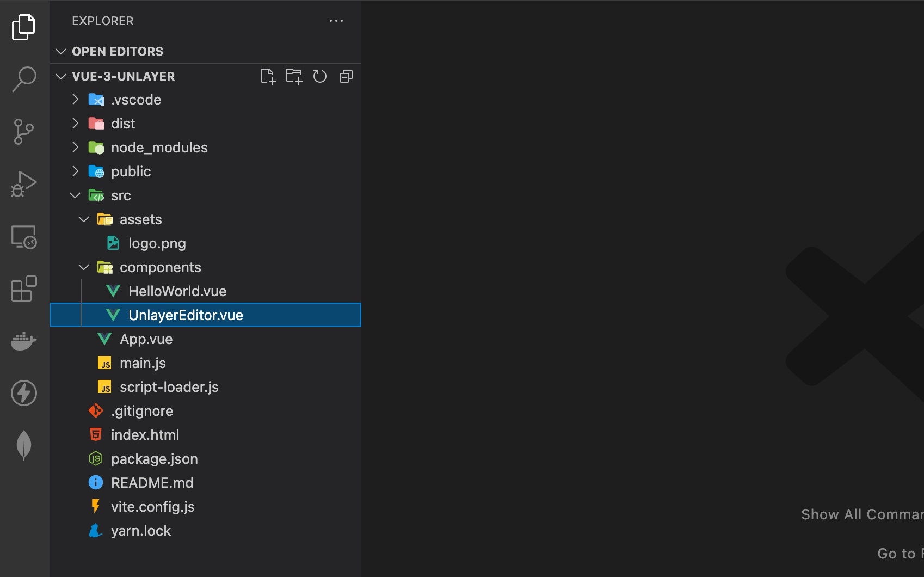Collapse the components folder chevron
This screenshot has width=924, height=577.
[x=84, y=267]
